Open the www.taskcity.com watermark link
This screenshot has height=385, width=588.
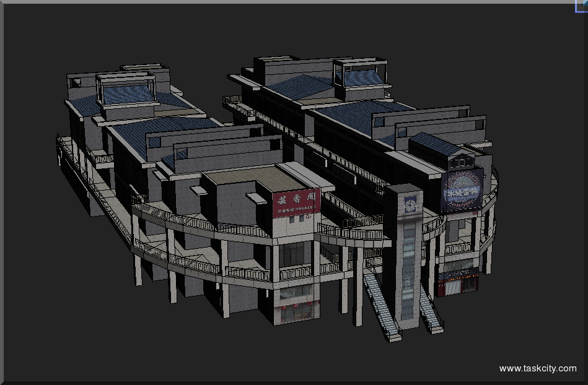tap(537, 368)
